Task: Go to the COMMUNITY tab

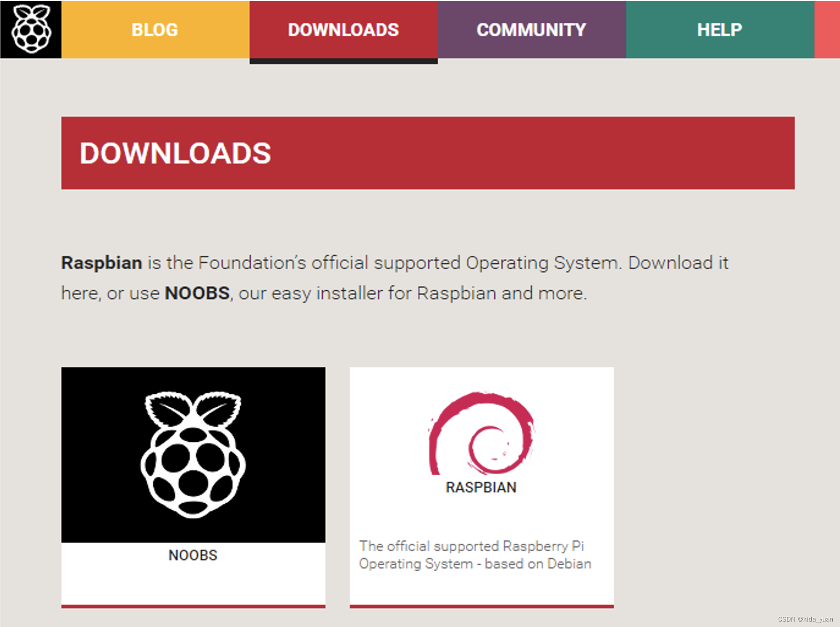Action: [532, 30]
